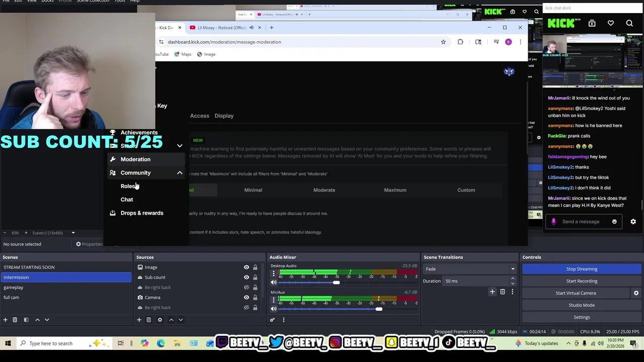Hide the Sub count source with eye icon

coord(247,278)
